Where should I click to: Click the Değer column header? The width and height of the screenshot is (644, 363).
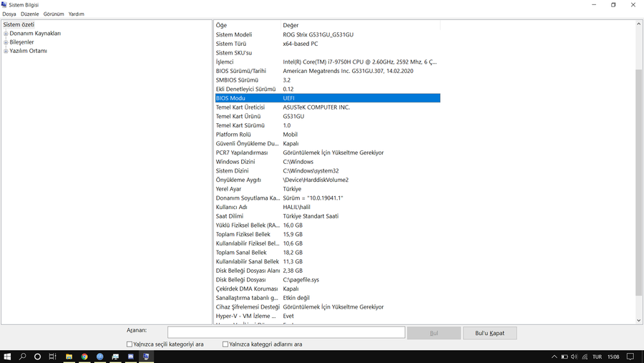tap(361, 25)
